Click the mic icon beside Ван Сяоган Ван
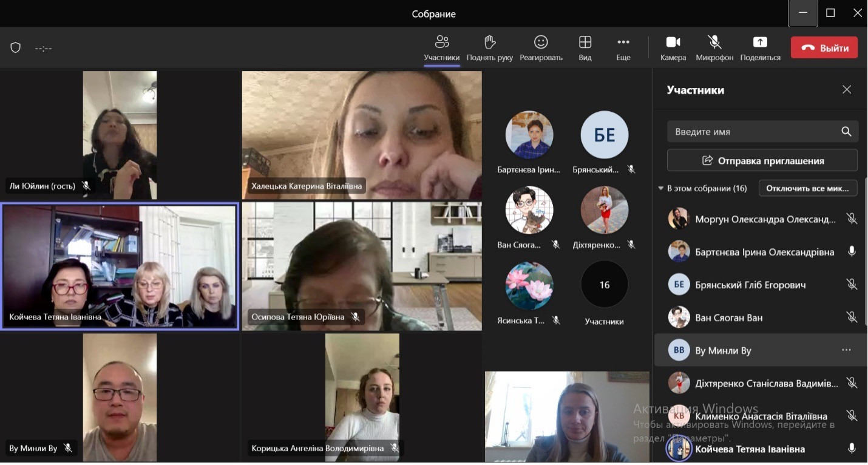The image size is (868, 465). [x=852, y=317]
